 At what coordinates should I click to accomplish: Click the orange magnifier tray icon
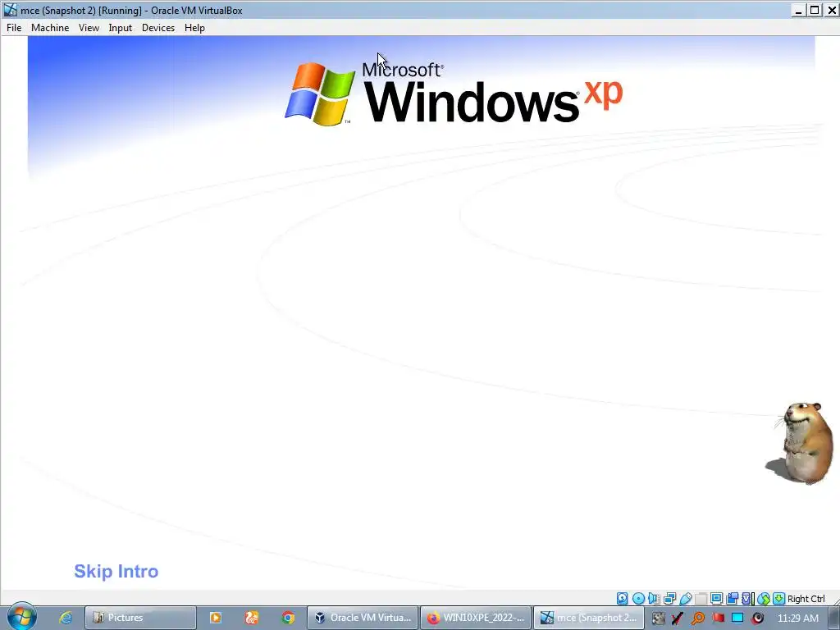pyautogui.click(x=697, y=618)
